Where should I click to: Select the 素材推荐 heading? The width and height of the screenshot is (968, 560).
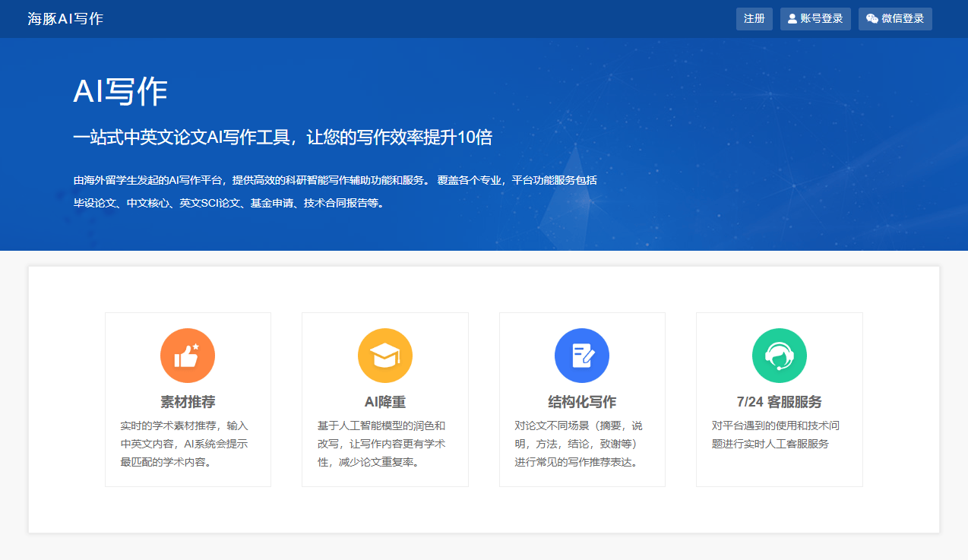188,402
